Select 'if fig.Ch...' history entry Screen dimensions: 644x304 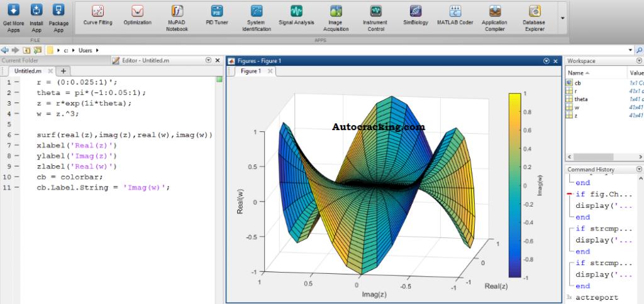[x=603, y=194]
